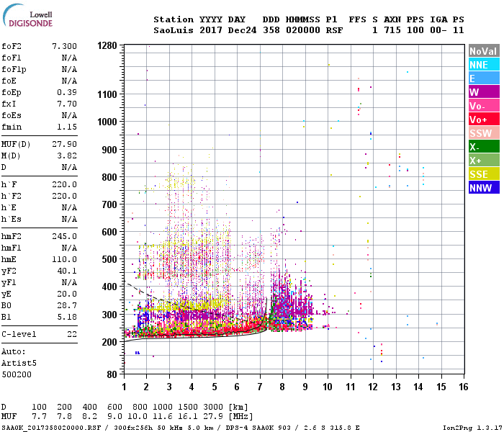Click the Dec24 date in header
The height and width of the screenshot is (432, 504).
[x=242, y=30]
